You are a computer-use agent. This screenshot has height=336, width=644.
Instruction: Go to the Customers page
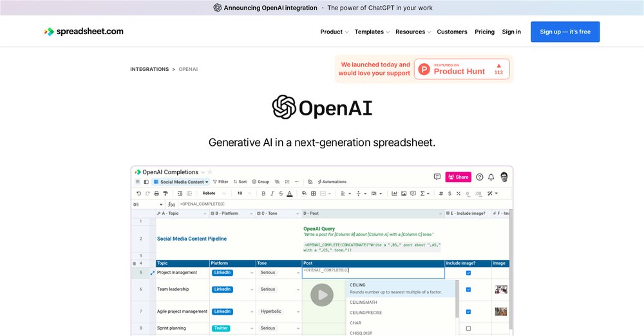(452, 32)
